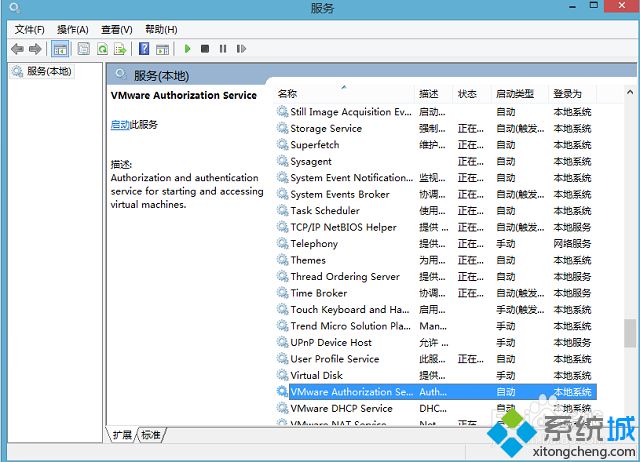Start the service with the green play icon
The image size is (640, 462).
(187, 49)
